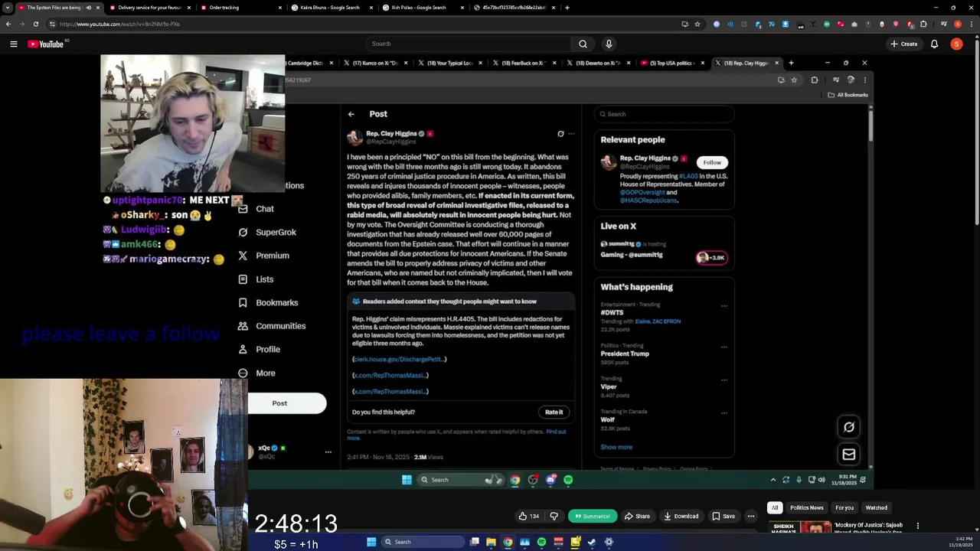
Task: Join the summit1g live space +3.9K
Action: point(711,258)
